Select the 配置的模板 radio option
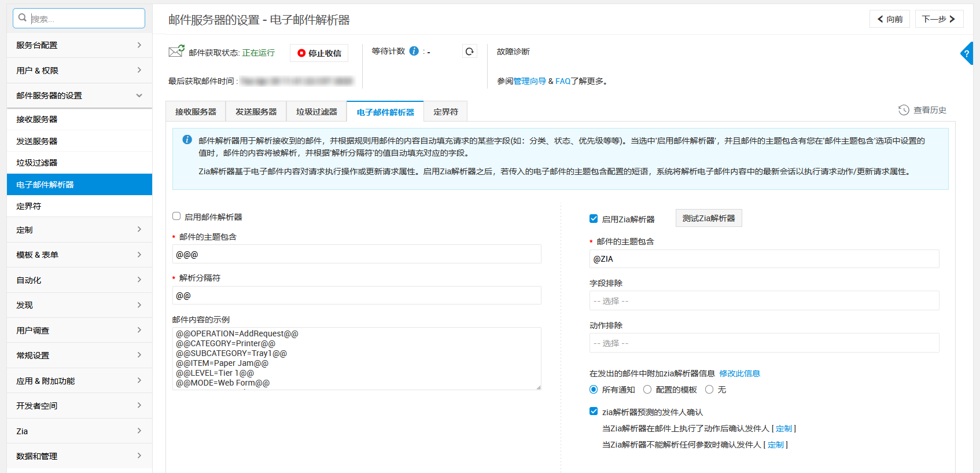 click(x=647, y=390)
